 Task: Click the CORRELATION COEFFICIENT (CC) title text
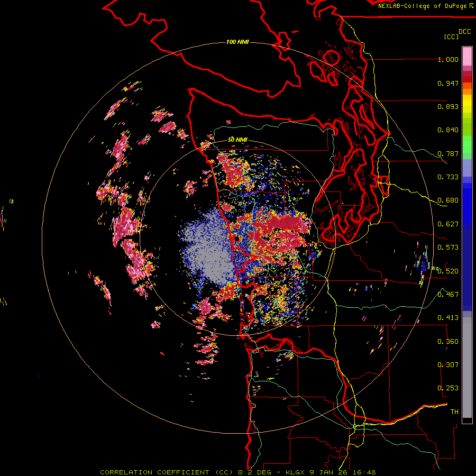(167, 472)
